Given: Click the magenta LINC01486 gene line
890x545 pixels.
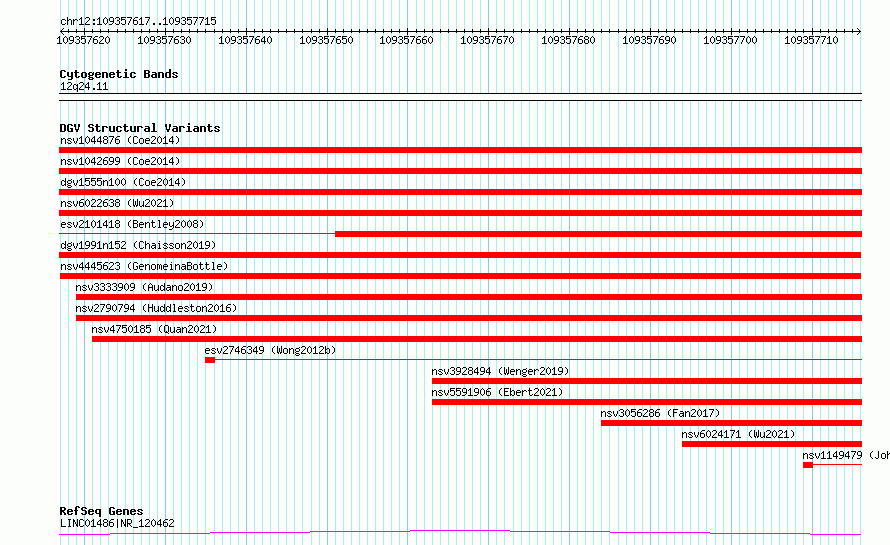Looking at the screenshot, I should pos(460,533).
